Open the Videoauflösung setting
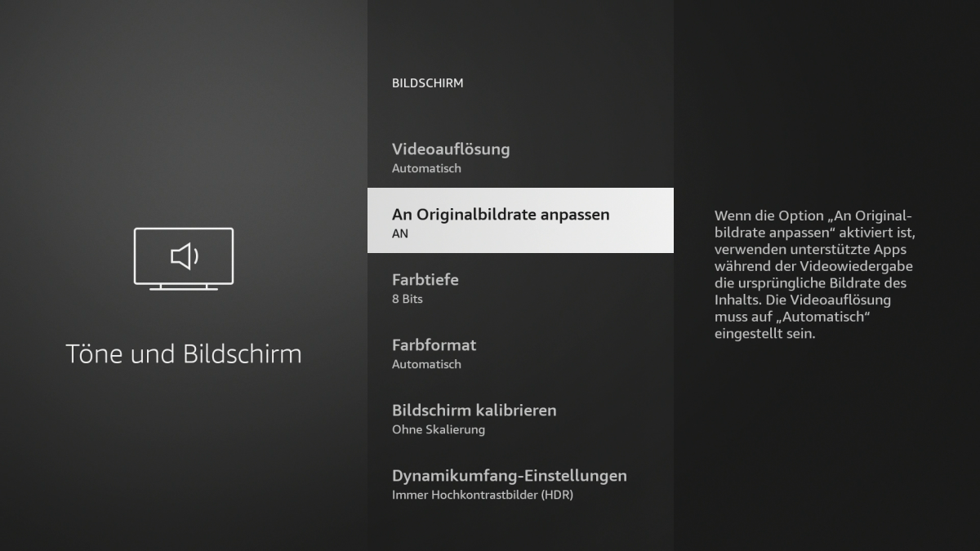The width and height of the screenshot is (980, 551). point(520,158)
